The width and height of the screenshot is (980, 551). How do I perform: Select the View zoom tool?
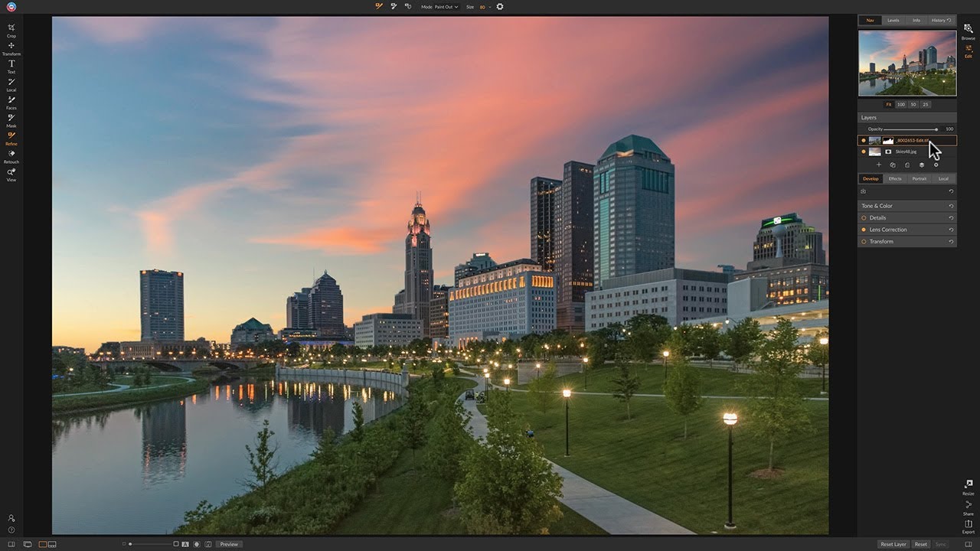pos(11,174)
